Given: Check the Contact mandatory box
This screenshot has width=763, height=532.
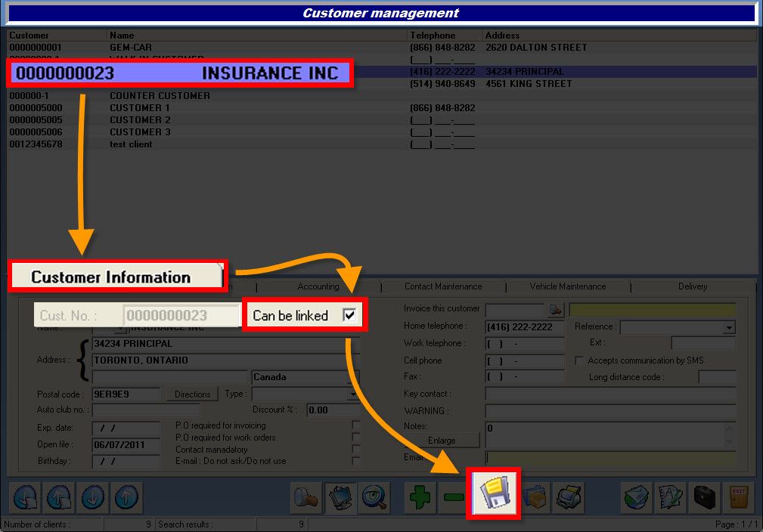Looking at the screenshot, I should [355, 449].
